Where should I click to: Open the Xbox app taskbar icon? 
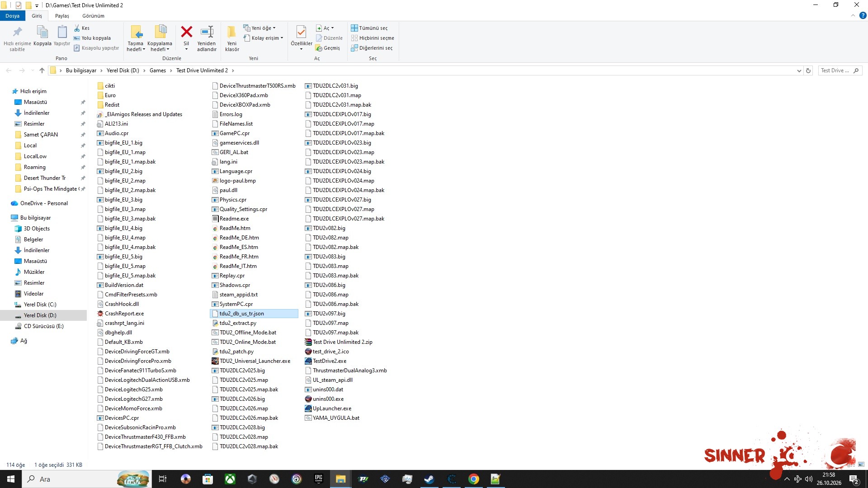point(230,479)
